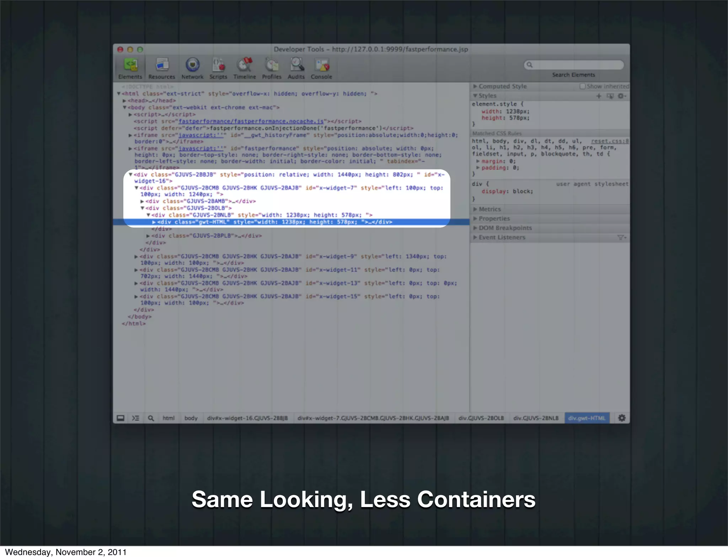Collapse the x-widget-7 div node

coord(136,188)
